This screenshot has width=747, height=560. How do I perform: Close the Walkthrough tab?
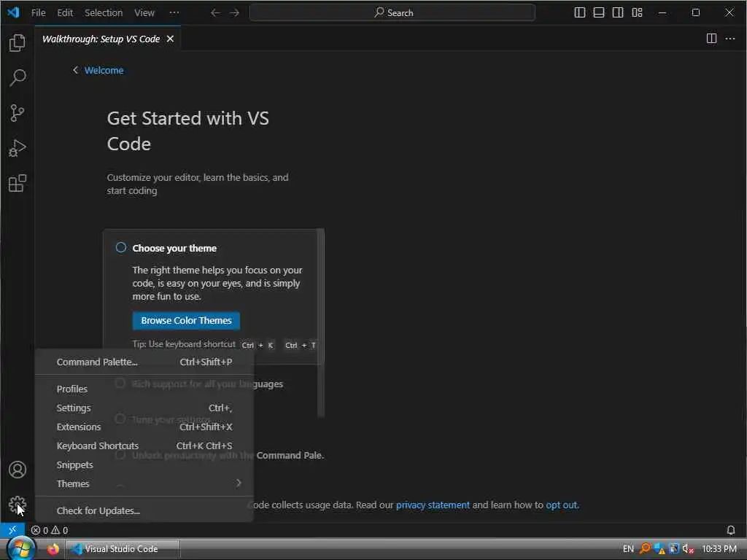tap(170, 39)
